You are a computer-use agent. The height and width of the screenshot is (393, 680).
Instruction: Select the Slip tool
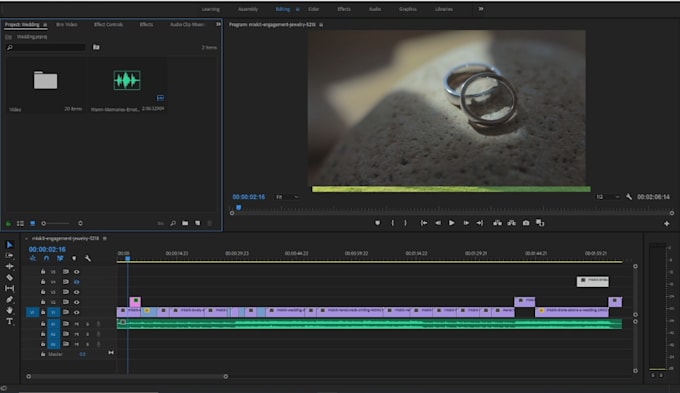tap(10, 288)
